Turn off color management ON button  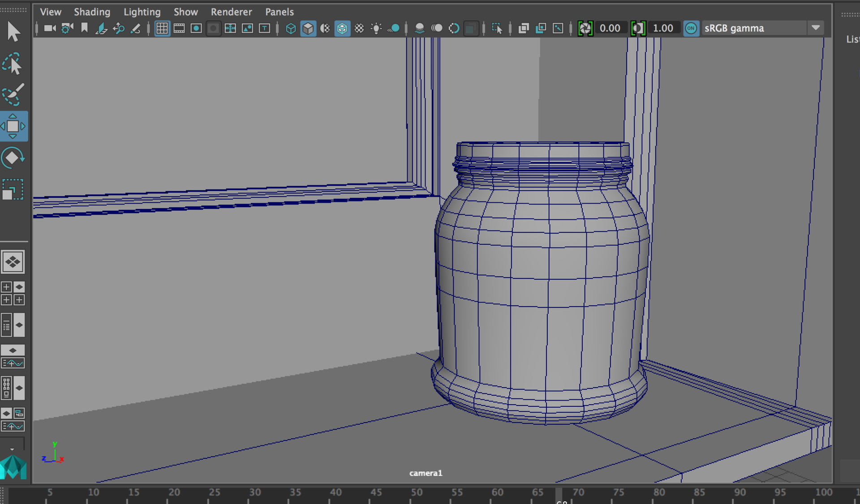coord(691,28)
